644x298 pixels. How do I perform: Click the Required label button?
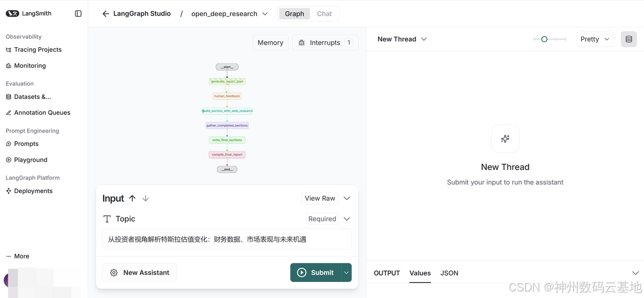click(322, 219)
